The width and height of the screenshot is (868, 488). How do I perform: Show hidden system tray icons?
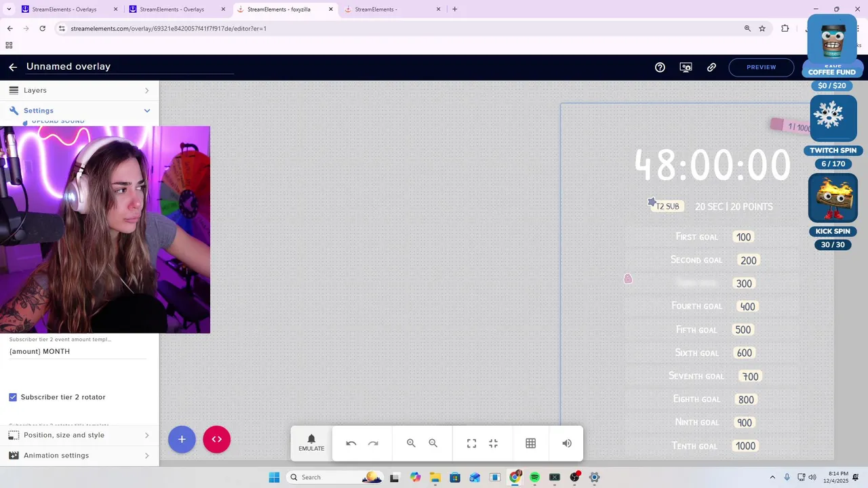click(772, 477)
